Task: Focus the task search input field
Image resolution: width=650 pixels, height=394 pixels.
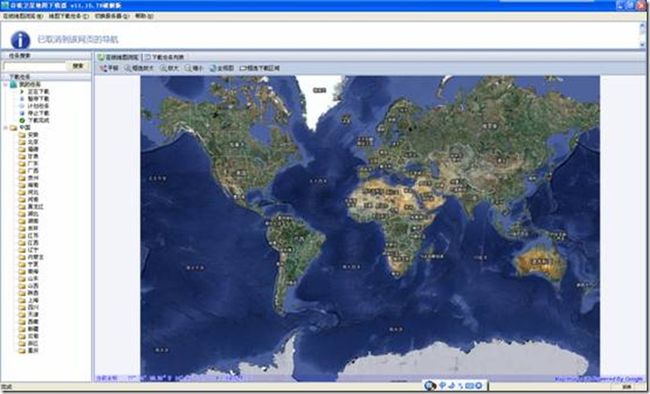Action: click(x=34, y=66)
